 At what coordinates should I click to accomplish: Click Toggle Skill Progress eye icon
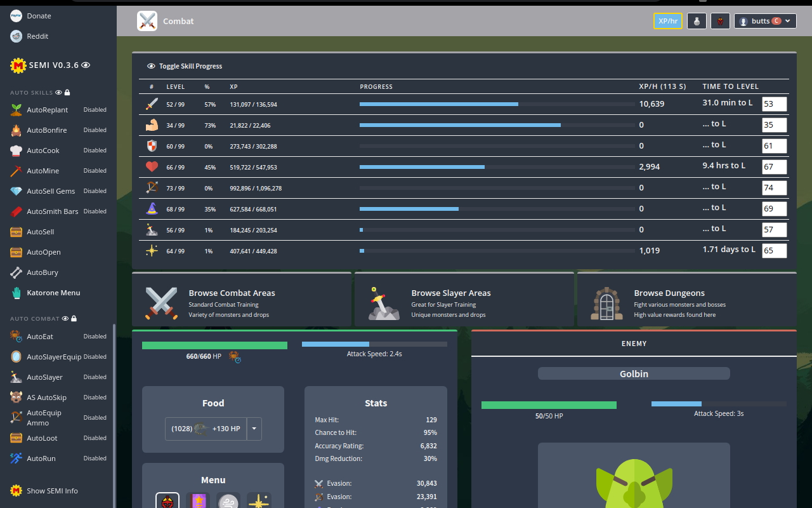click(x=151, y=65)
